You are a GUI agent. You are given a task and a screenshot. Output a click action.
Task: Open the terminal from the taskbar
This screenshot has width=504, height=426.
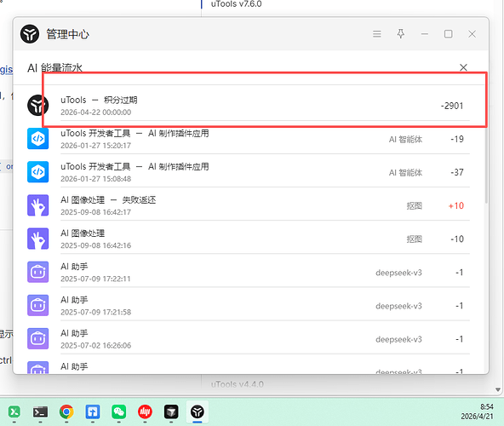coord(40,412)
